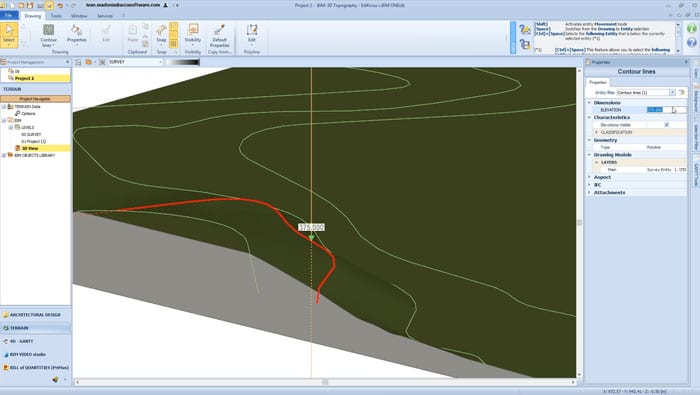Click the undo arrow in quick access

[60, 5]
